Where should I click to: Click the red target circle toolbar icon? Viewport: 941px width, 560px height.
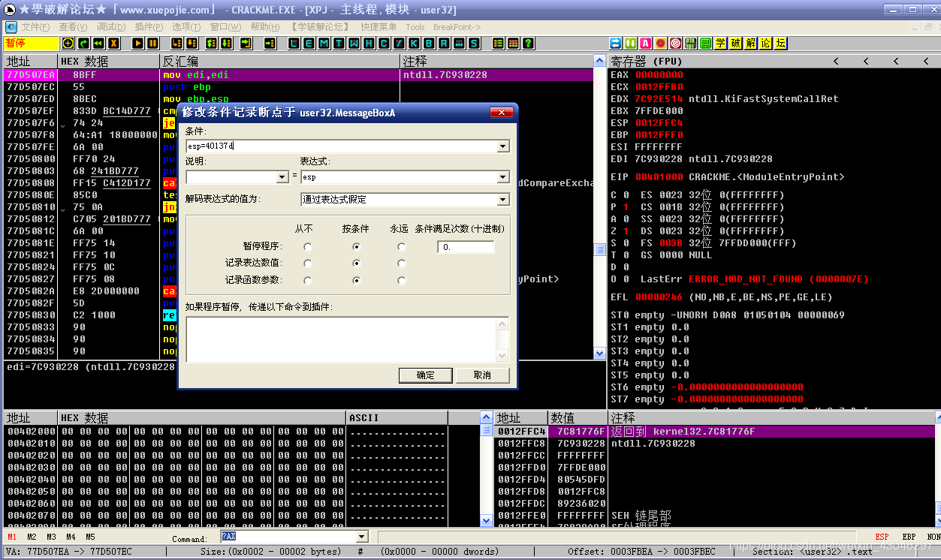coord(676,44)
